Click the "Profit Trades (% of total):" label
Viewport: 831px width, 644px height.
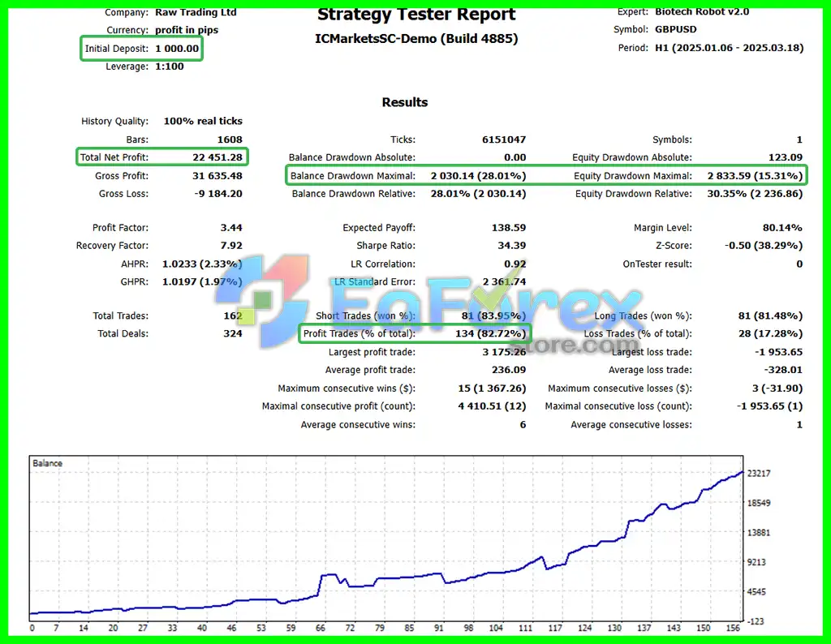(x=360, y=333)
